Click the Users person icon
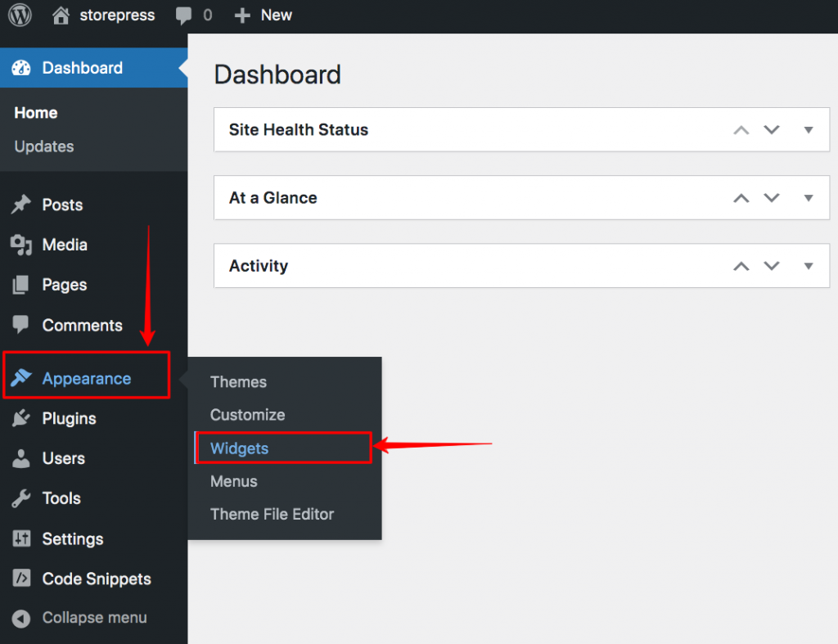Image resolution: width=838 pixels, height=644 pixels. click(x=21, y=459)
